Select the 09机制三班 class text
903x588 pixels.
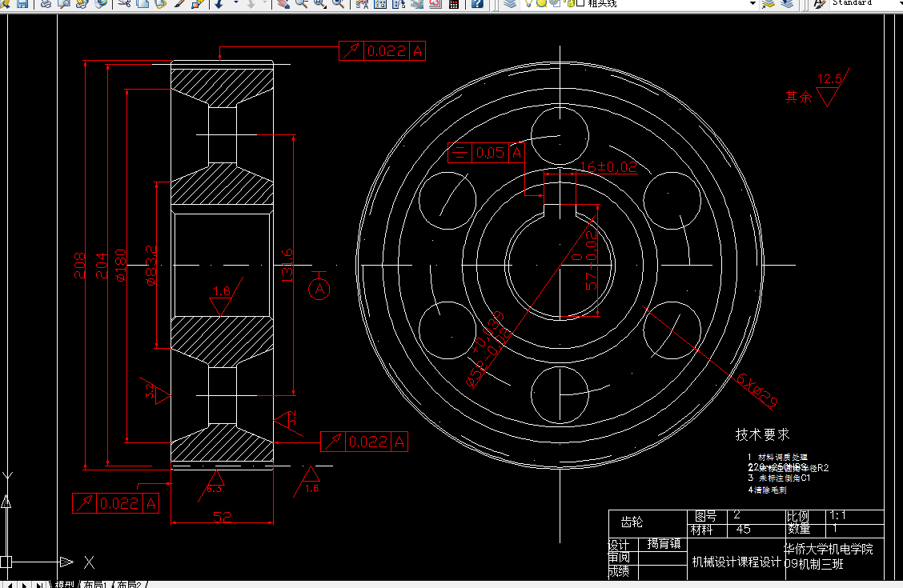click(x=813, y=564)
